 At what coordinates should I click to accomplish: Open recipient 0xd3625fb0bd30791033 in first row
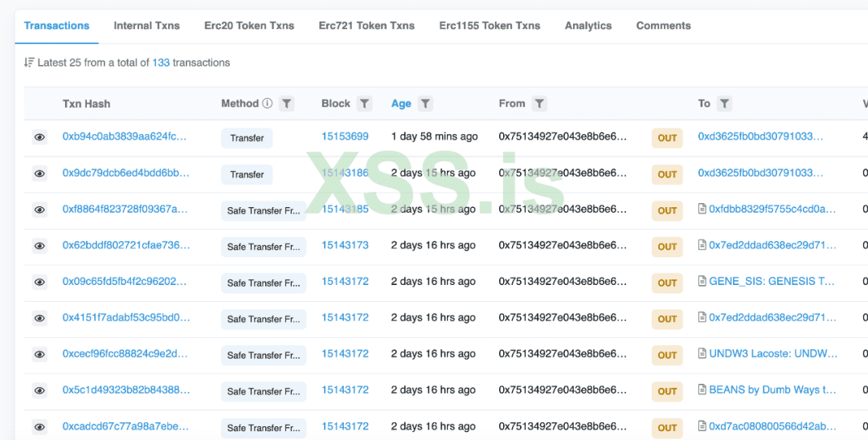click(760, 136)
